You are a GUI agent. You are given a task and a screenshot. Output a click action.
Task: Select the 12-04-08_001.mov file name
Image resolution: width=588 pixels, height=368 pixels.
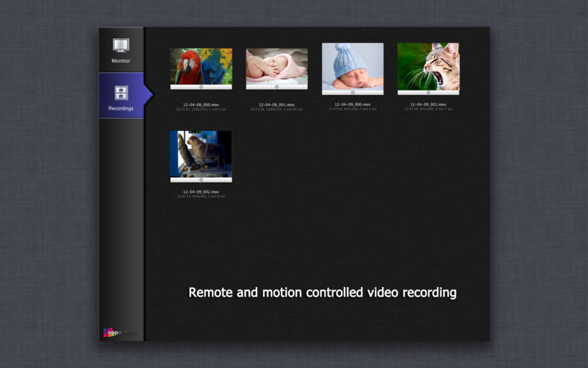(x=276, y=105)
